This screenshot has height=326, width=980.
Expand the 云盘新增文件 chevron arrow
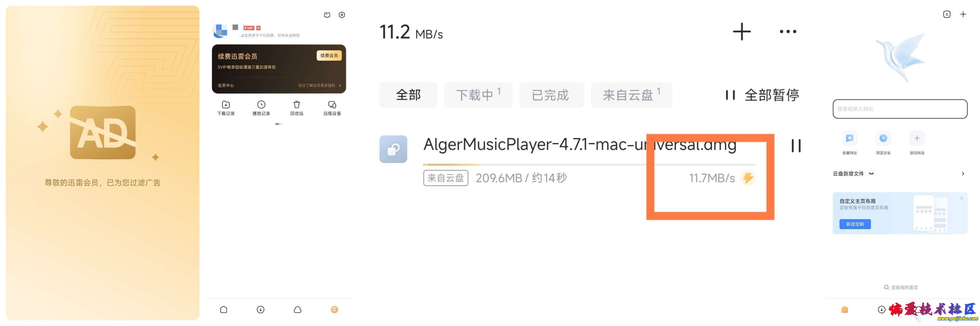(x=963, y=174)
